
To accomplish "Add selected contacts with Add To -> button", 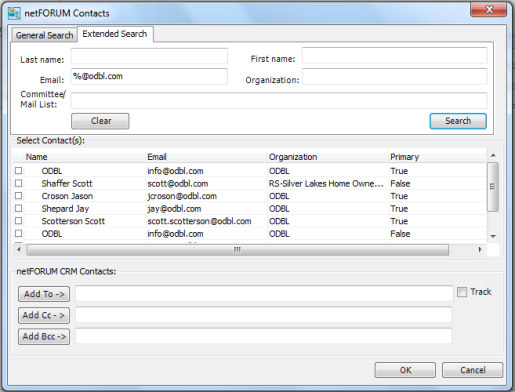I will point(44,294).
